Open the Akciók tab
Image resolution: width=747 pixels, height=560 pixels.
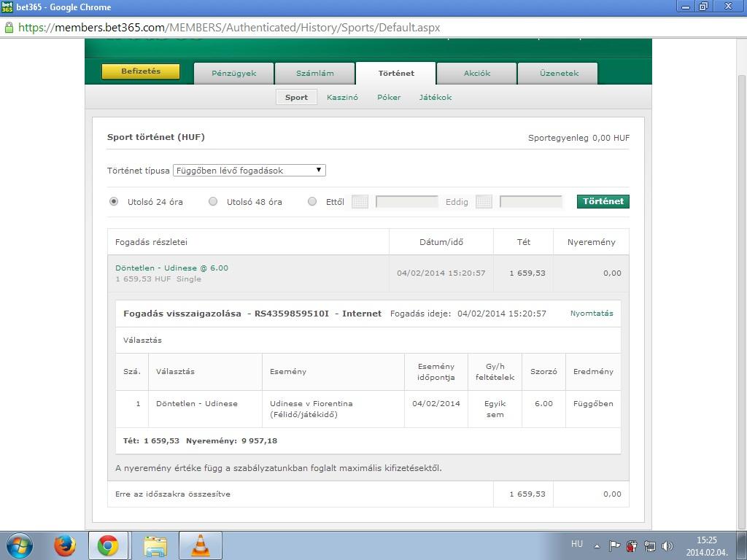[477, 74]
